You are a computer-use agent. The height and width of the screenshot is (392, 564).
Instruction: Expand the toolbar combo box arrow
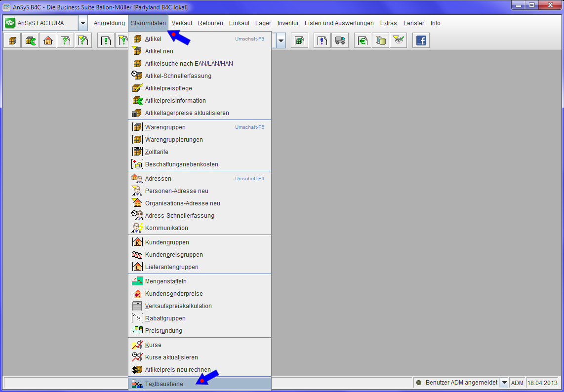pyautogui.click(x=281, y=41)
